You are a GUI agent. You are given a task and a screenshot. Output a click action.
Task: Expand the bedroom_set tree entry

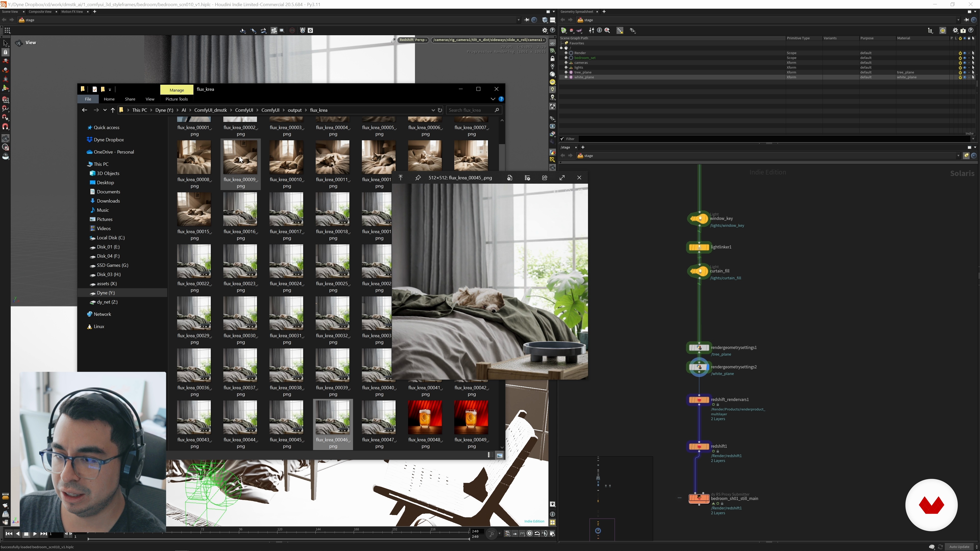(x=566, y=58)
